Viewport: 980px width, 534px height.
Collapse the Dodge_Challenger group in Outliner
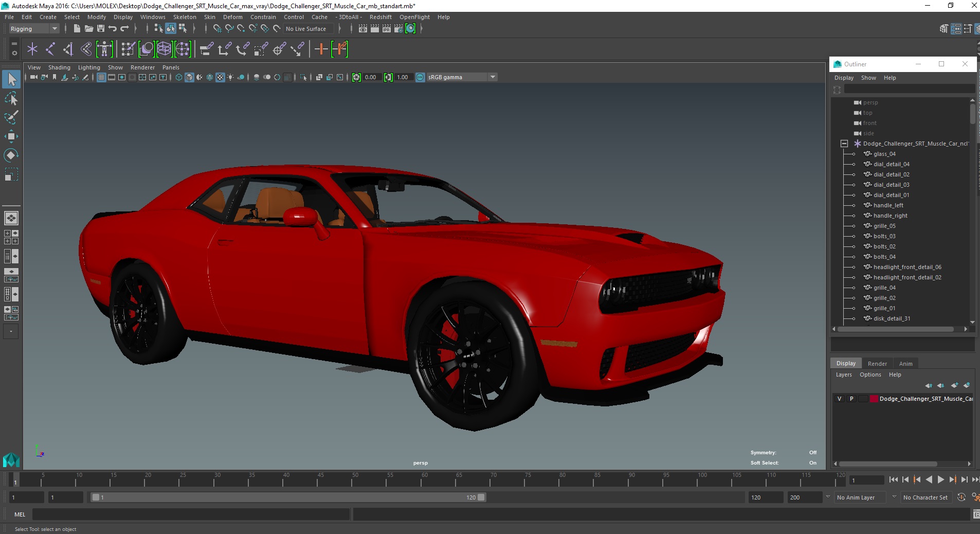(x=844, y=144)
